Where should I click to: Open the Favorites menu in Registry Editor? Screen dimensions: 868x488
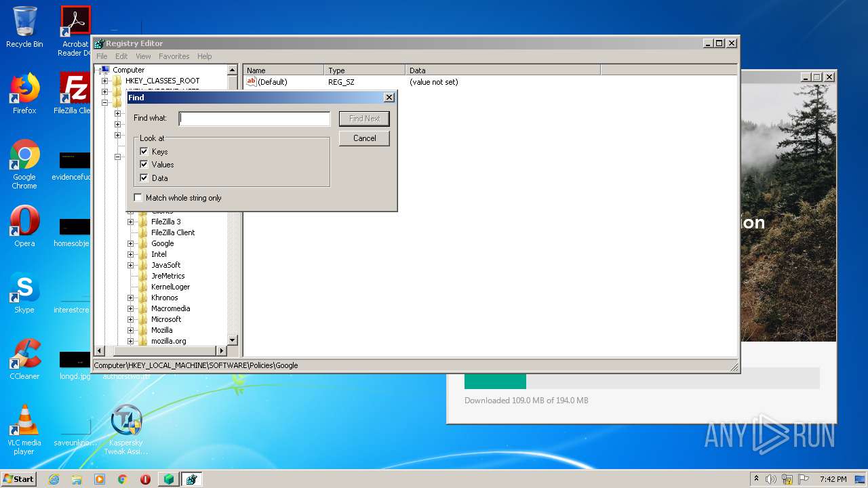click(174, 56)
